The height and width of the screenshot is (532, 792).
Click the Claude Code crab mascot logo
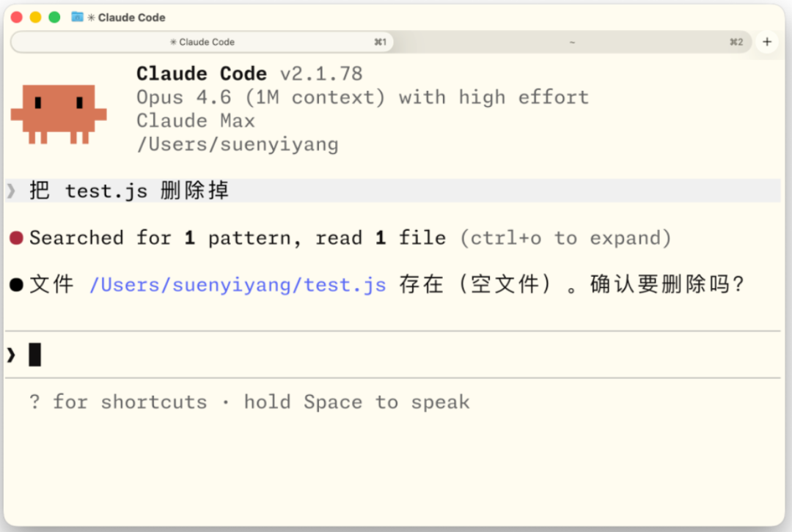pos(59,114)
